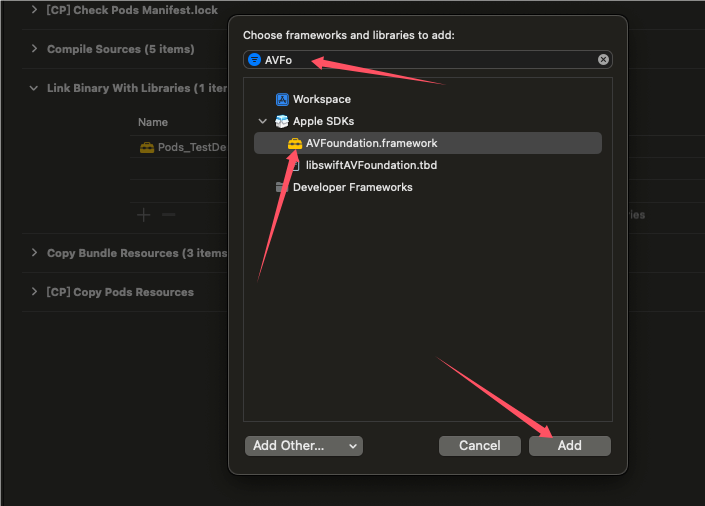Select the Workspace row
The image size is (705, 506).
coord(428,99)
